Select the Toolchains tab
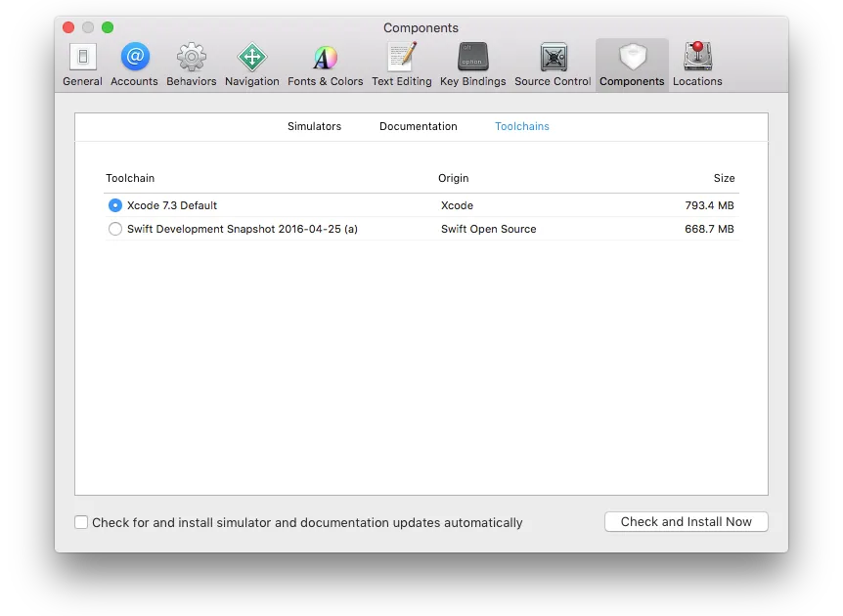 pos(522,126)
